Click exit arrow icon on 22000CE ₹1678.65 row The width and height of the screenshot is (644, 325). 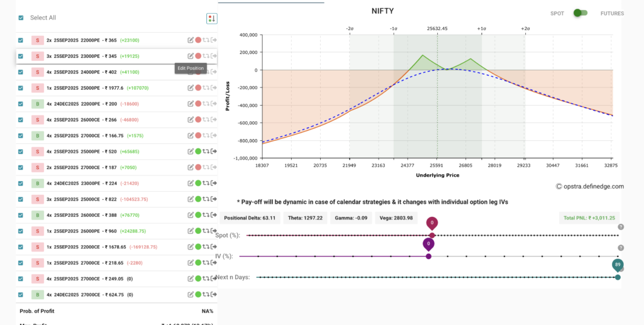tap(214, 247)
